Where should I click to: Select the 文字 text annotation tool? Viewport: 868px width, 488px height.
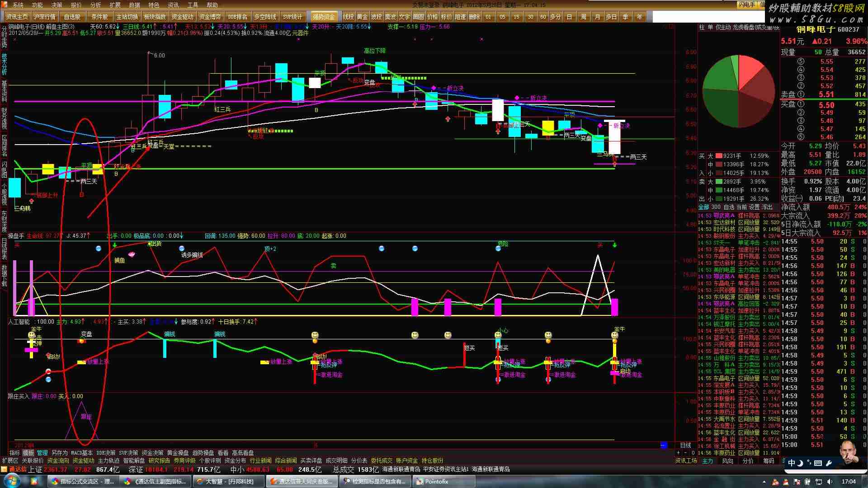click(x=404, y=17)
